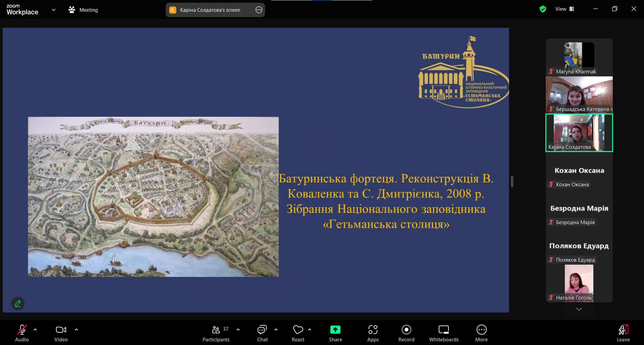644x345 pixels.
Task: Select Каріна Солдатова active speaker thumbnail
Action: pos(579,133)
